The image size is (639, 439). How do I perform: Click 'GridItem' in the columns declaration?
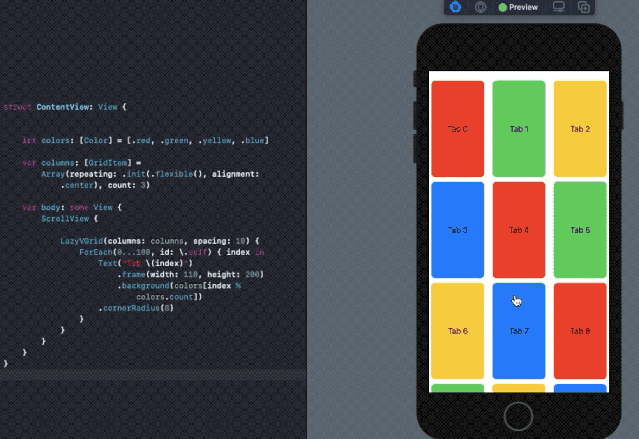pyautogui.click(x=108, y=163)
